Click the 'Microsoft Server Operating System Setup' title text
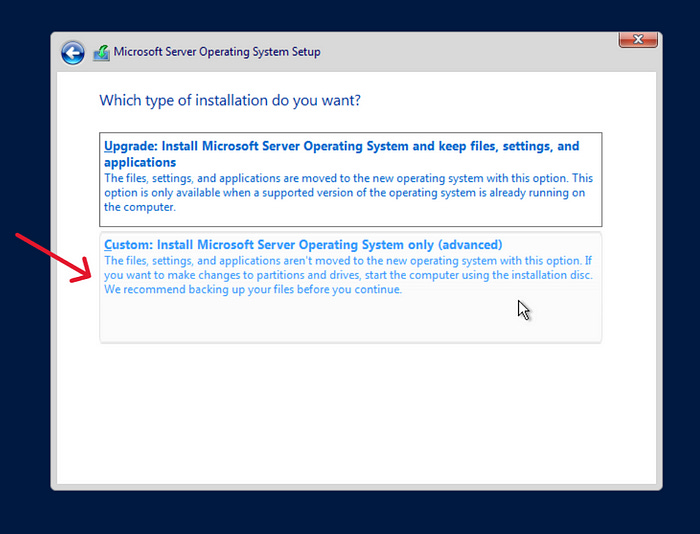Screen dimensions: 700x534 coord(217,52)
